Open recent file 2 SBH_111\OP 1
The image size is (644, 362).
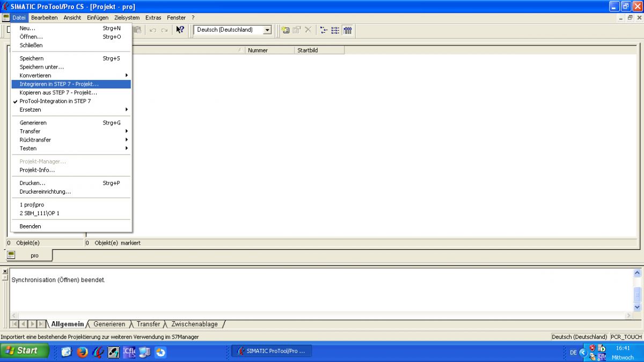(x=71, y=213)
